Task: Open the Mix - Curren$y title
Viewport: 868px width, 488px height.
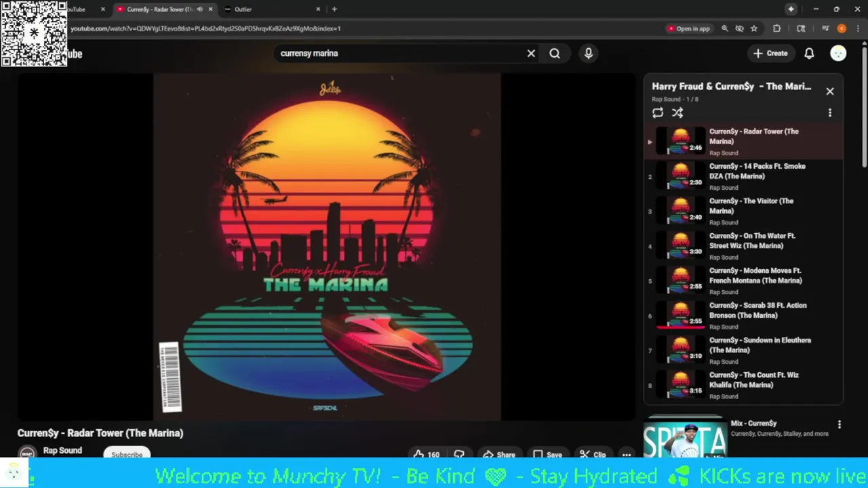Action: tap(753, 424)
